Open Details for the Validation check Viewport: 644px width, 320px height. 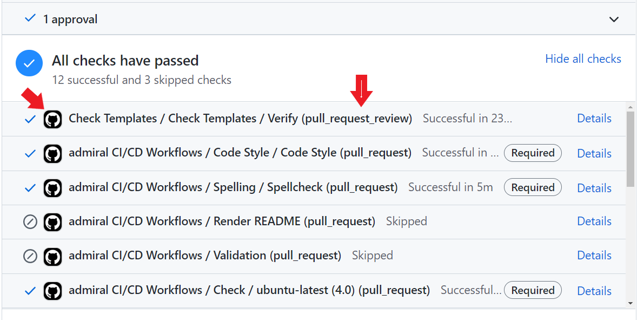(x=594, y=256)
